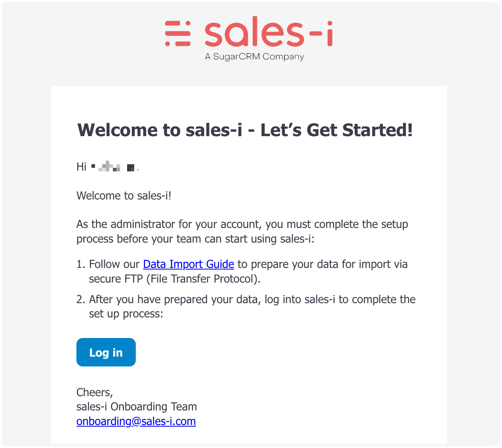Click the "Cheers," sign-off text

point(95,392)
